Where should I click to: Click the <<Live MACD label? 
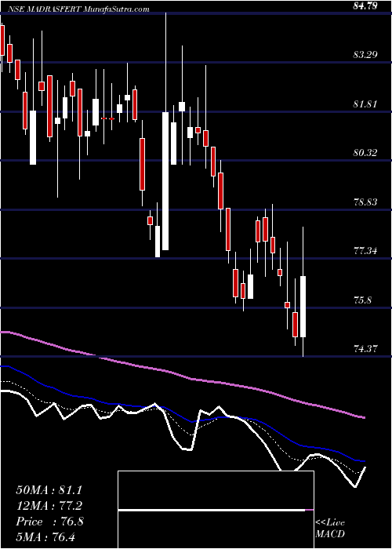tap(330, 529)
